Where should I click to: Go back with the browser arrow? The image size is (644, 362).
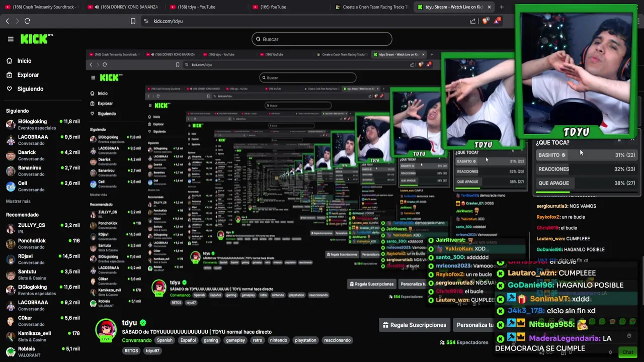click(8, 21)
